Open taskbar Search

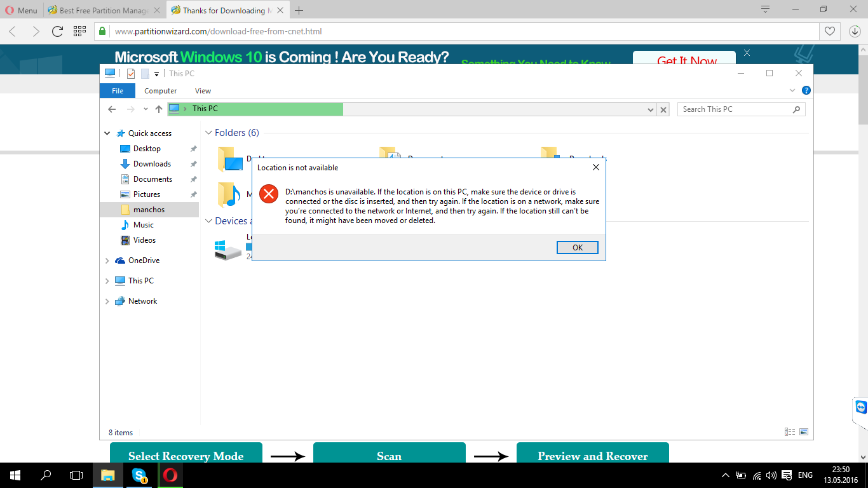pyautogui.click(x=46, y=475)
